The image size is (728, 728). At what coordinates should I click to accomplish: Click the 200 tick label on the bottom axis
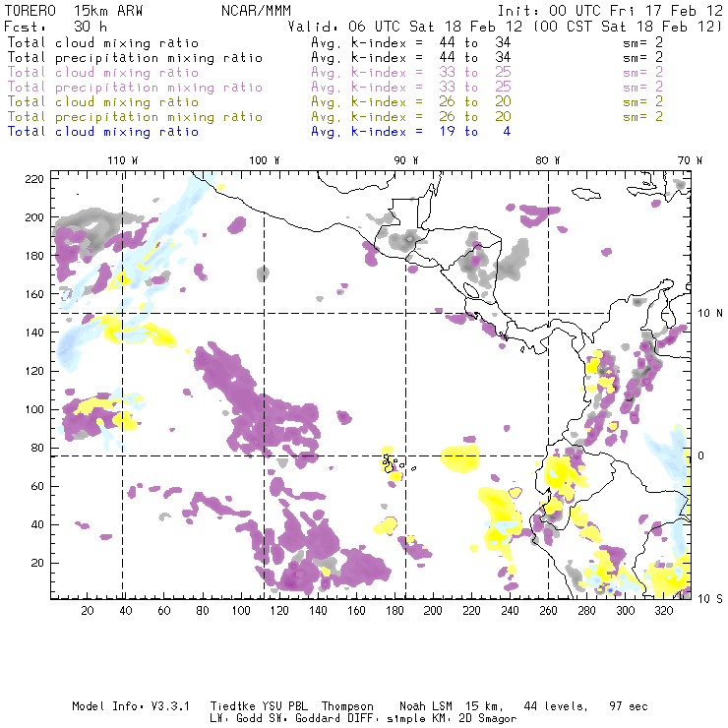[433, 611]
